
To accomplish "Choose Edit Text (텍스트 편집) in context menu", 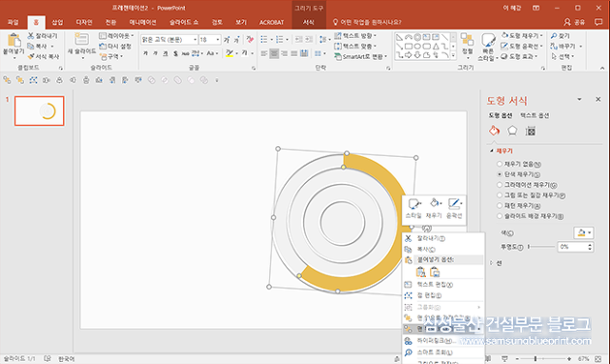I will [443, 285].
